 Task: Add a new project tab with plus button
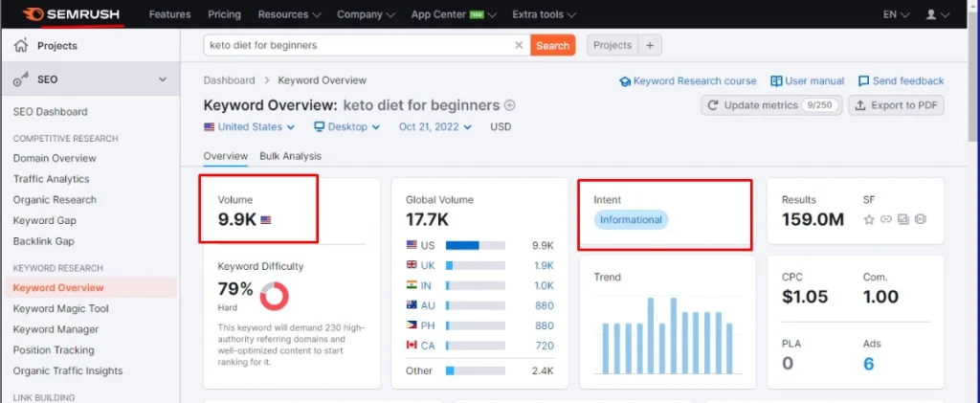click(x=650, y=45)
